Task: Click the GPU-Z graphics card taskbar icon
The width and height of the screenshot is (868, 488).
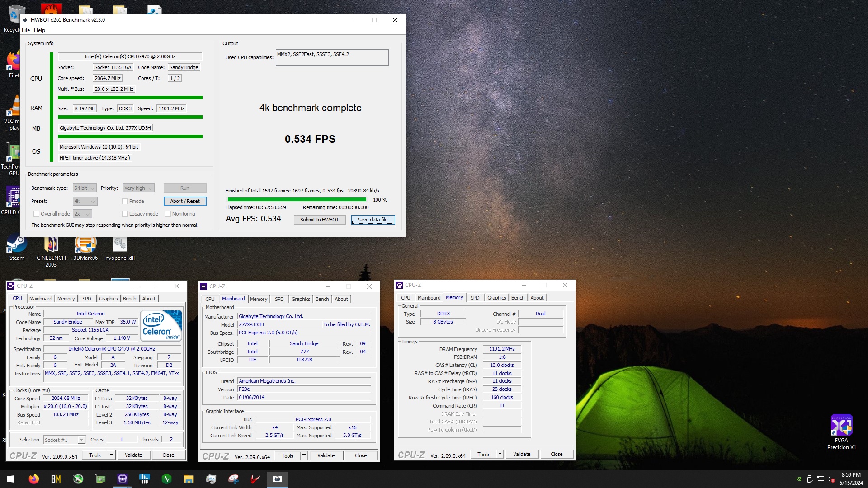Action: point(100,479)
